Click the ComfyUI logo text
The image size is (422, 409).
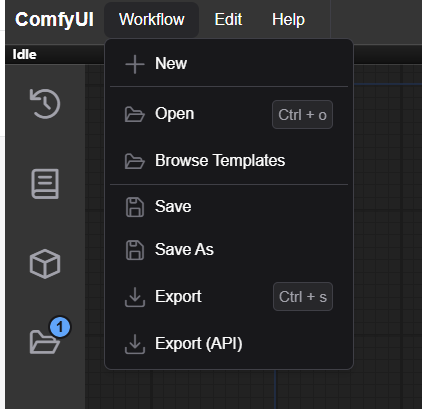54,19
